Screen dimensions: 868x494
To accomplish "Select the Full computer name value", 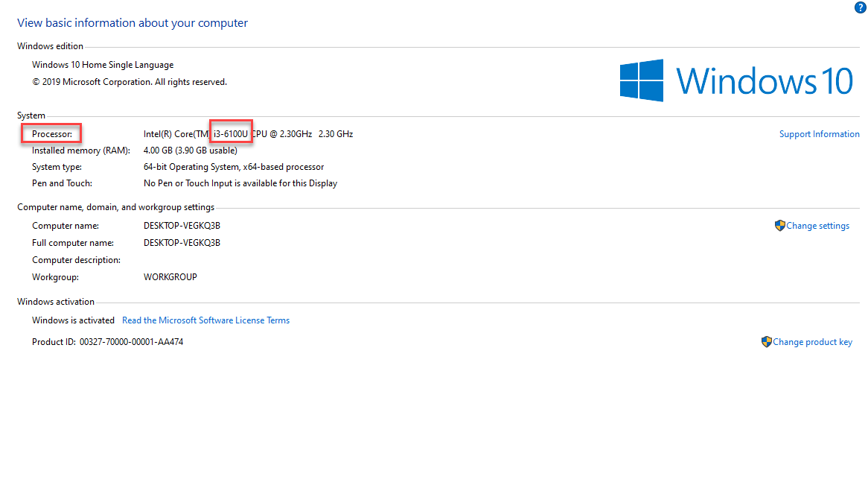I will pyautogui.click(x=182, y=243).
